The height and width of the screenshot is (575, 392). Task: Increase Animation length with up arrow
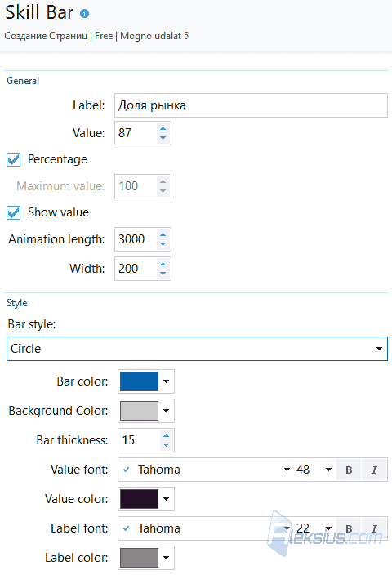click(x=163, y=234)
